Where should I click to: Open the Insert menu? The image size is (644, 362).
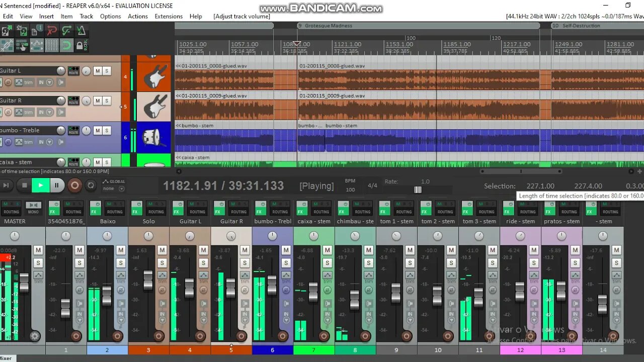point(46,16)
